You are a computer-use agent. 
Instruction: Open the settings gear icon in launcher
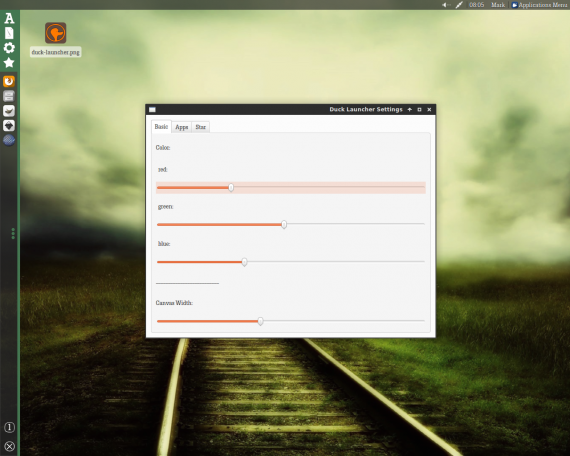pos(9,48)
